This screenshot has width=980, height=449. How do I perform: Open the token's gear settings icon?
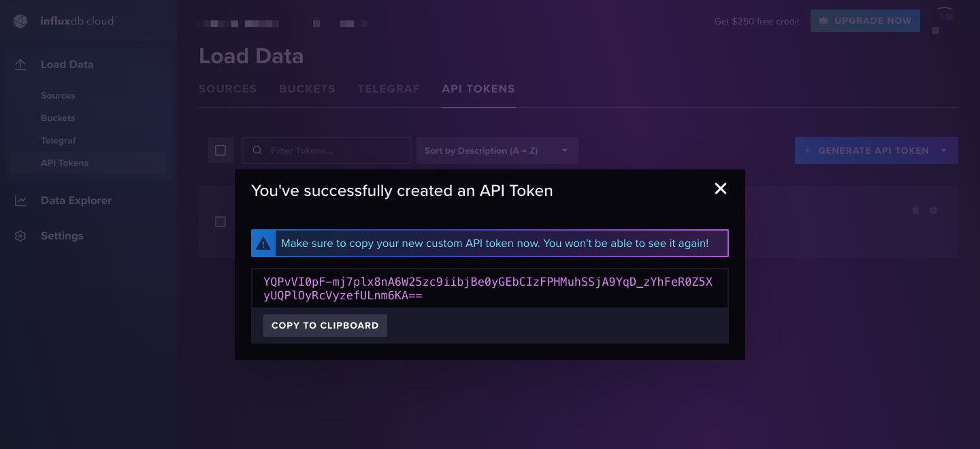(932, 210)
